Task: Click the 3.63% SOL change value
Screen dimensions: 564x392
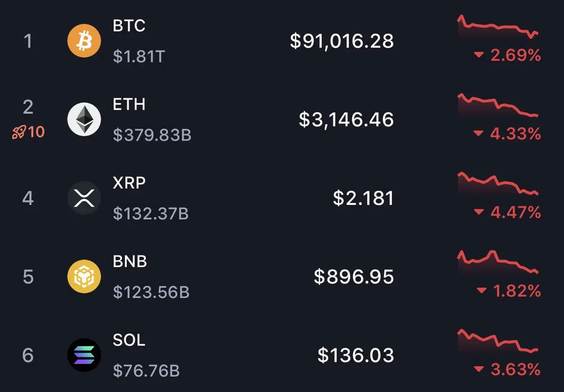Action: [x=516, y=369]
